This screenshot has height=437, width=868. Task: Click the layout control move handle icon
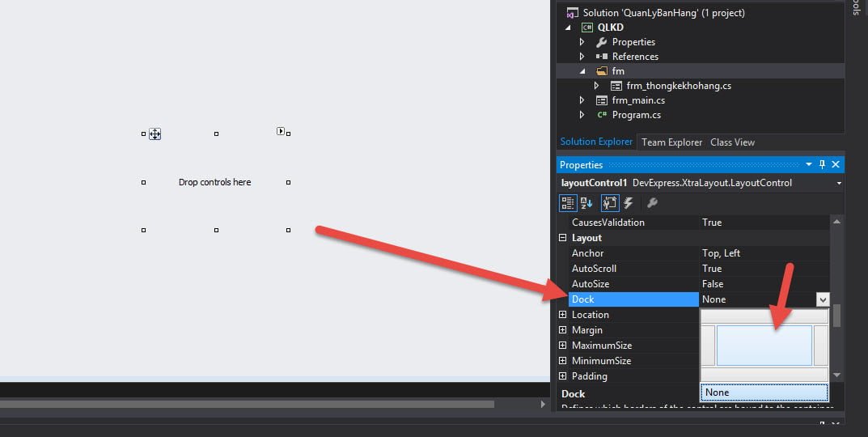pyautogui.click(x=155, y=134)
